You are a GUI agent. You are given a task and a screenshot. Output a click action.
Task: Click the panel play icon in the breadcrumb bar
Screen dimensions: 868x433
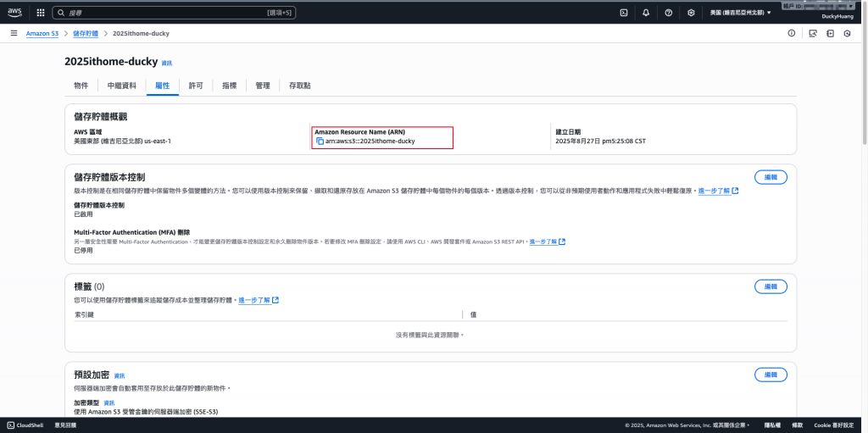click(830, 33)
